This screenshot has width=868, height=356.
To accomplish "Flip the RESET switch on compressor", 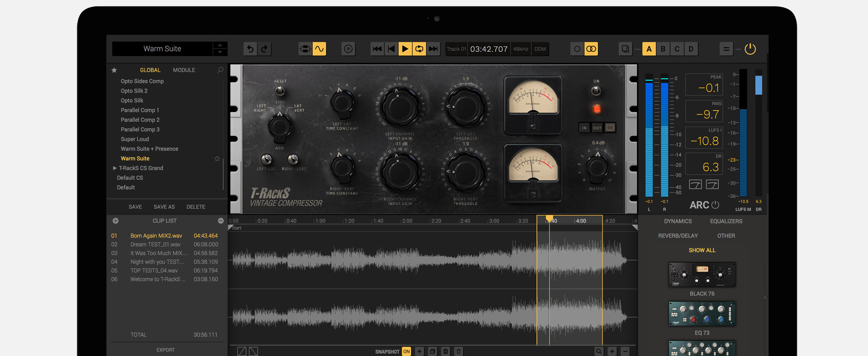I will click(280, 91).
